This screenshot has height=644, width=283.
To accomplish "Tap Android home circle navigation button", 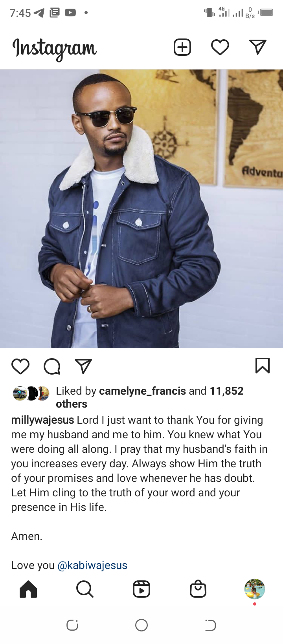I will click(x=141, y=625).
